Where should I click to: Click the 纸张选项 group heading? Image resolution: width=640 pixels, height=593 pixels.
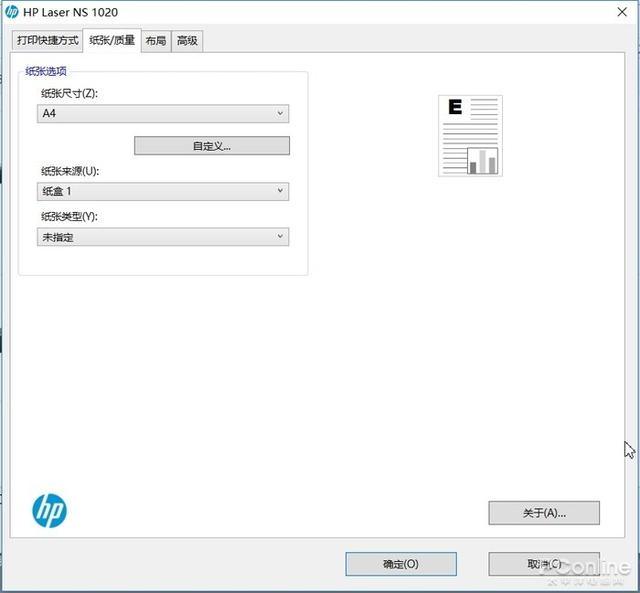tap(46, 71)
